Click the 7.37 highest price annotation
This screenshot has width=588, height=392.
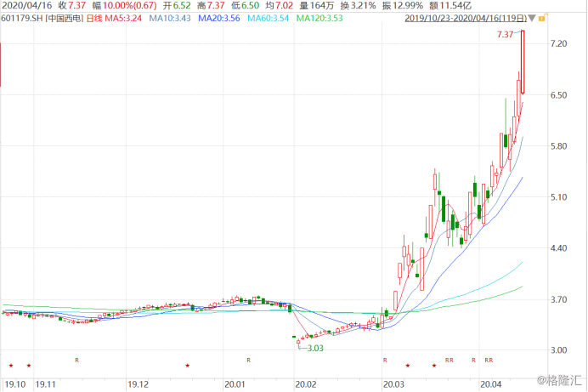[x=506, y=35]
